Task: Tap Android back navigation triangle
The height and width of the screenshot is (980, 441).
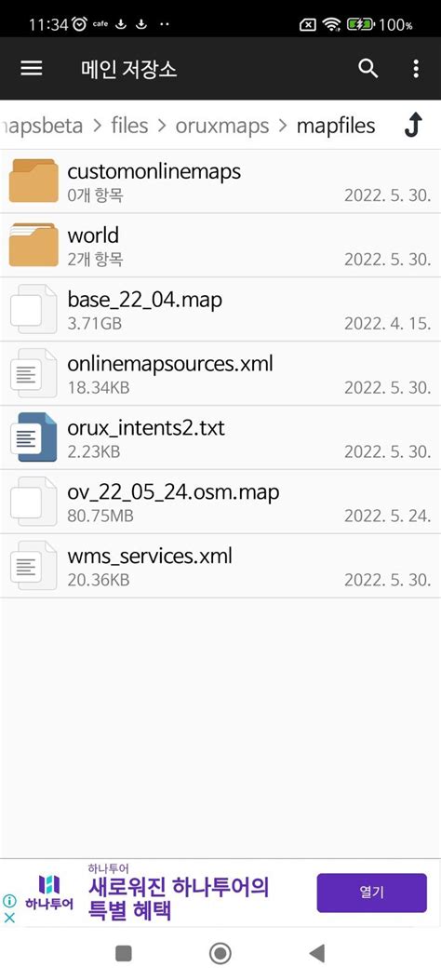Action: click(317, 953)
